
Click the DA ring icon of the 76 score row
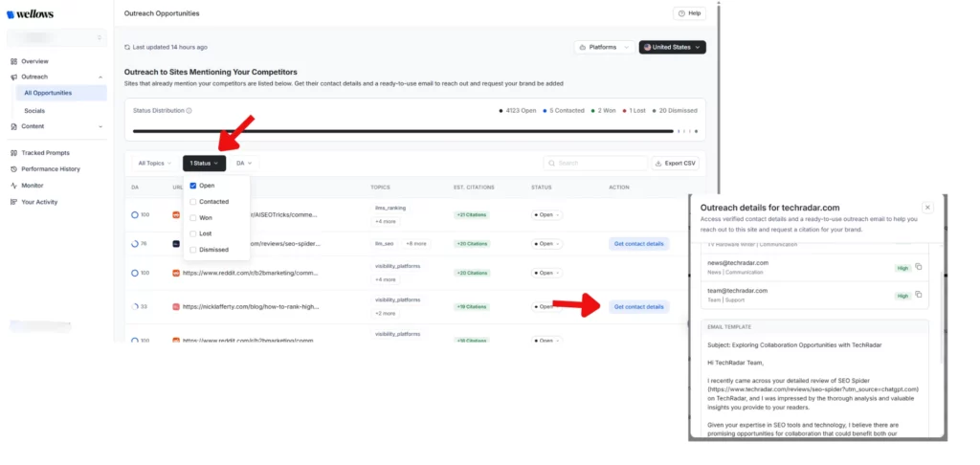(x=134, y=244)
